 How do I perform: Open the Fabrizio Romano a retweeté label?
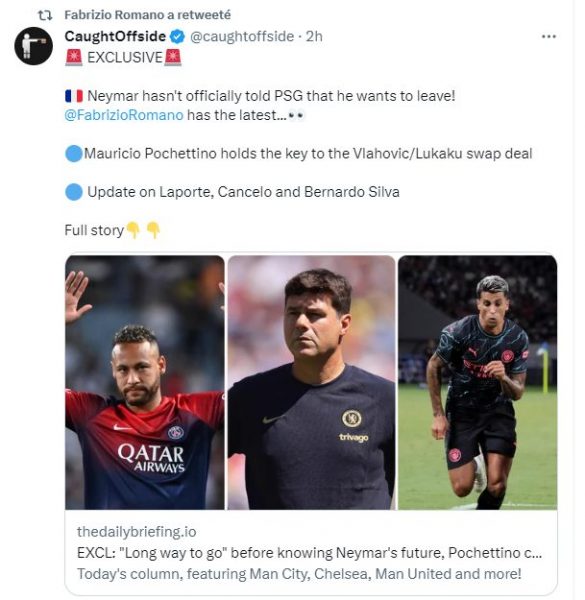(x=147, y=15)
